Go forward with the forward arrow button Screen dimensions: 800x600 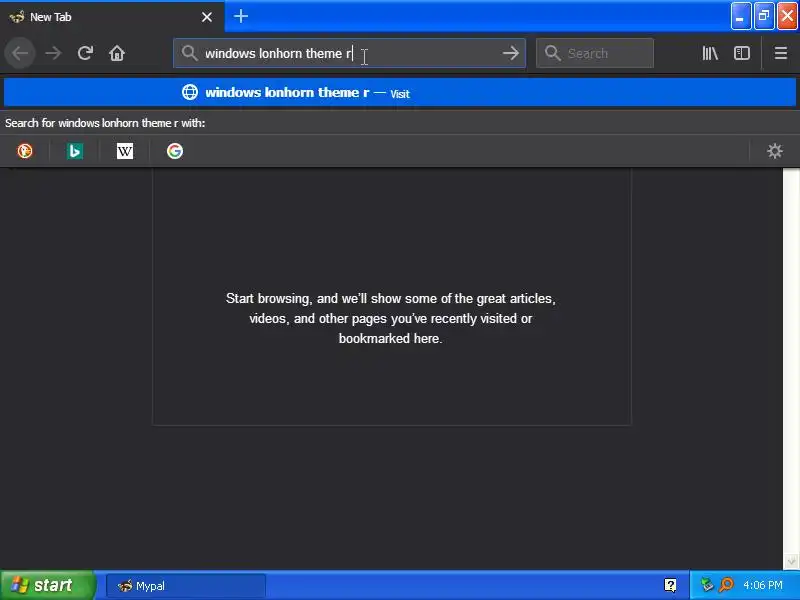[x=53, y=53]
